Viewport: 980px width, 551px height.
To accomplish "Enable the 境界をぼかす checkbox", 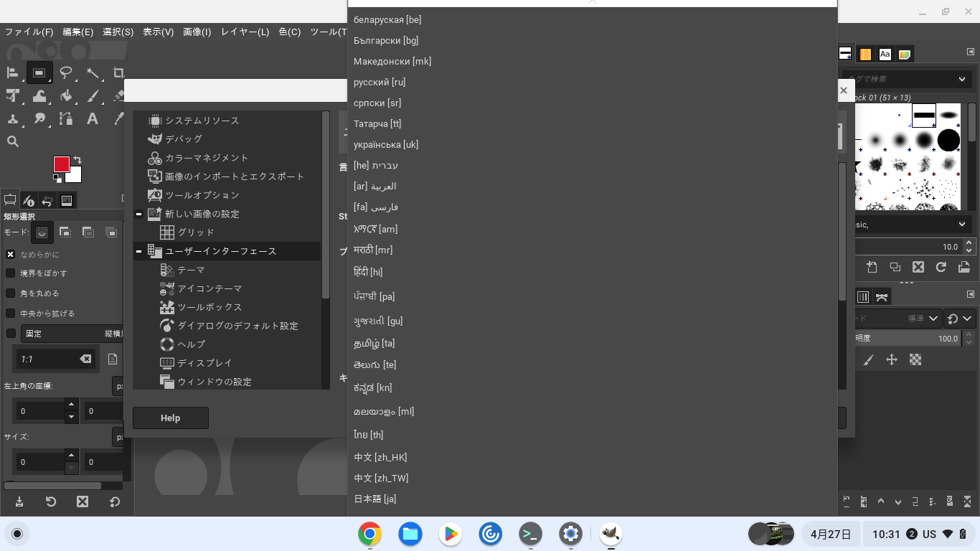I will pos(11,273).
